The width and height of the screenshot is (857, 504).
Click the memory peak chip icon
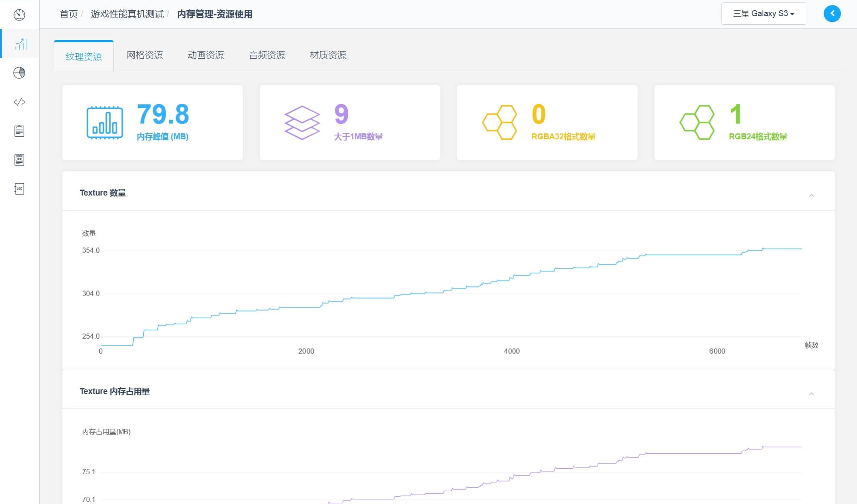pos(105,123)
